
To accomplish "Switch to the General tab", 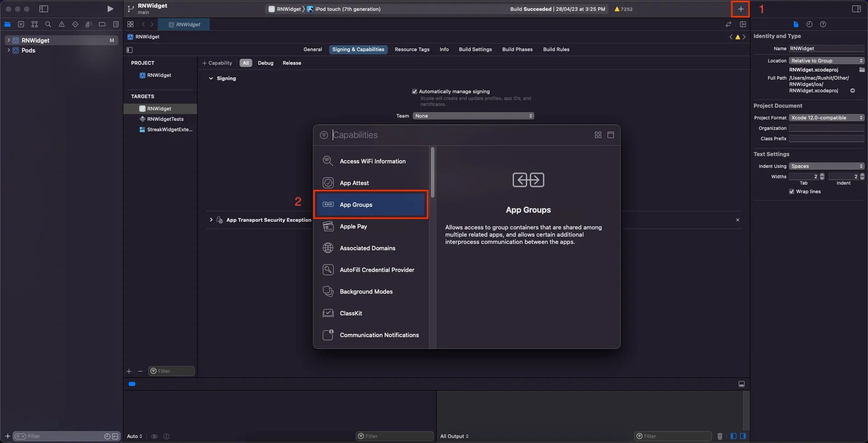I will click(x=312, y=49).
